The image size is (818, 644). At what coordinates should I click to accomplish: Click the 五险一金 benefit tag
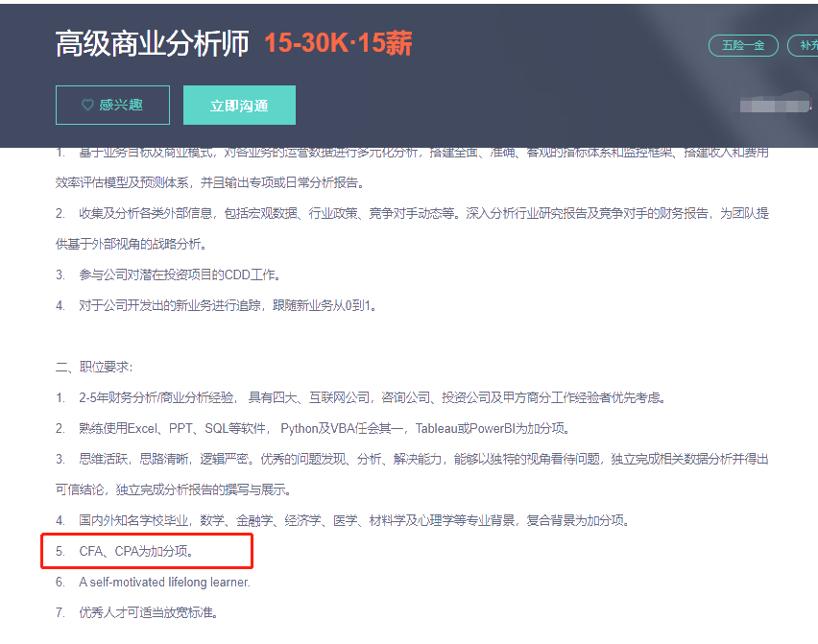743,45
